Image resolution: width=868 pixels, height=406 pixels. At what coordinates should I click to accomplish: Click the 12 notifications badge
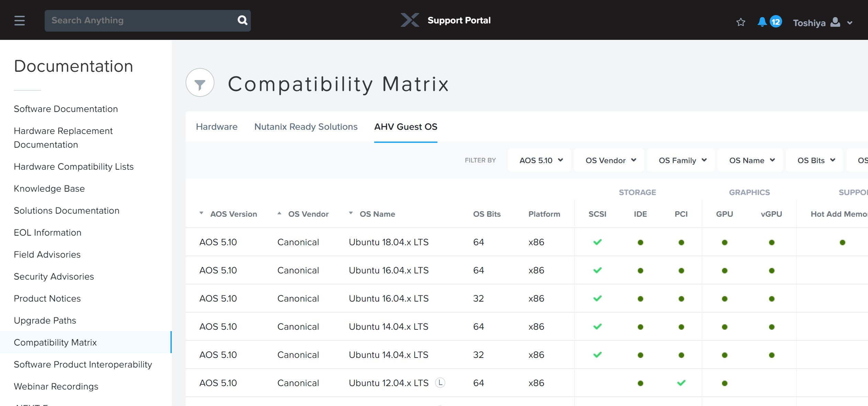coord(776,22)
